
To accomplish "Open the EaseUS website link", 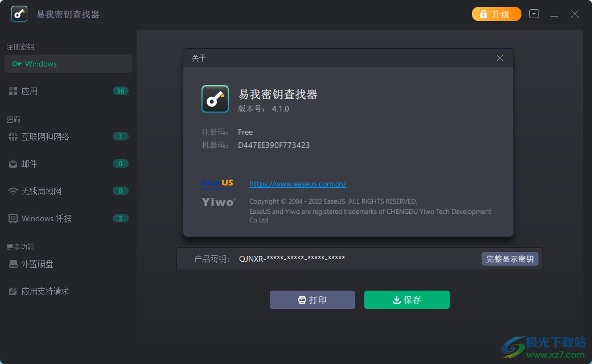I will pyautogui.click(x=298, y=183).
